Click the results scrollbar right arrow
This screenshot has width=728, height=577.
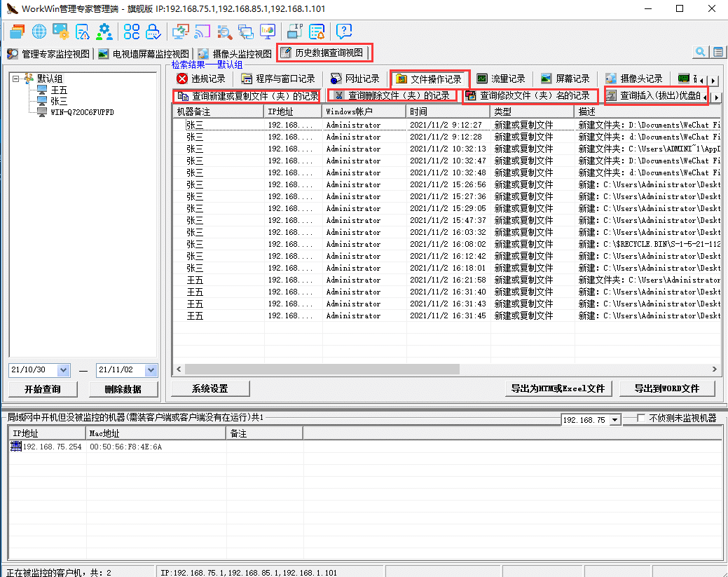click(x=715, y=369)
